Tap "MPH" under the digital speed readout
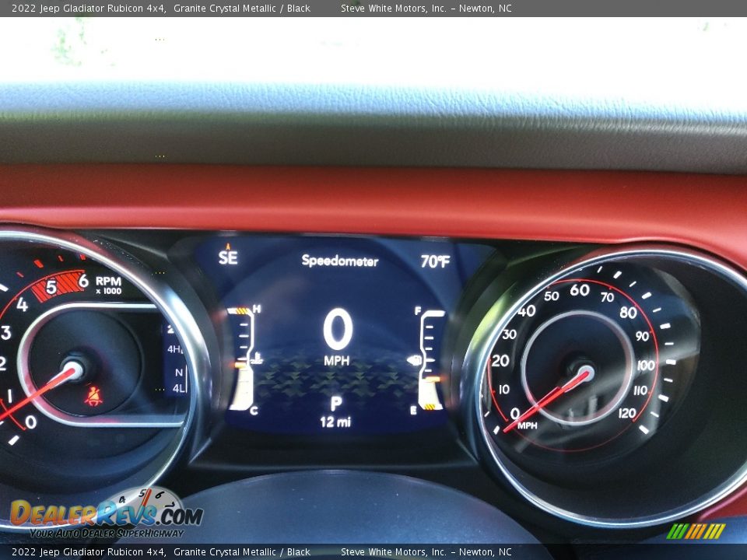This screenshot has width=747, height=560. point(337,361)
